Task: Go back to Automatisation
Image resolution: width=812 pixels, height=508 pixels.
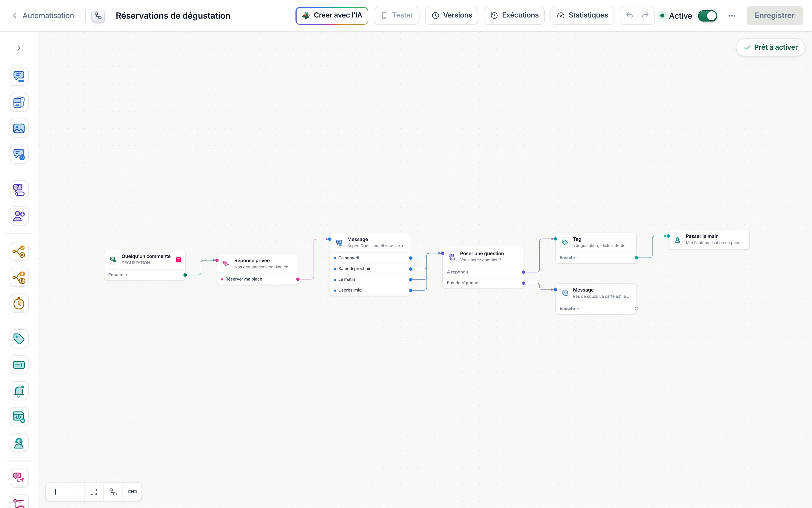Action: (x=43, y=16)
